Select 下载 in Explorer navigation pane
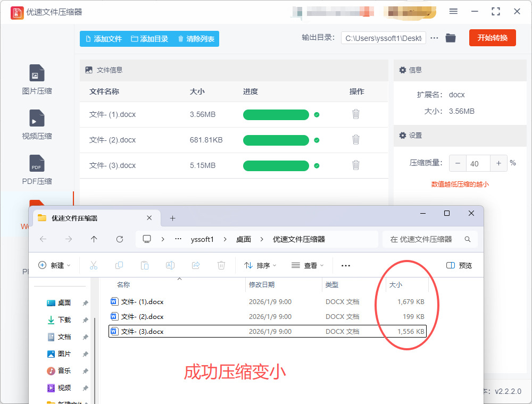Image resolution: width=532 pixels, height=404 pixels. 64,320
